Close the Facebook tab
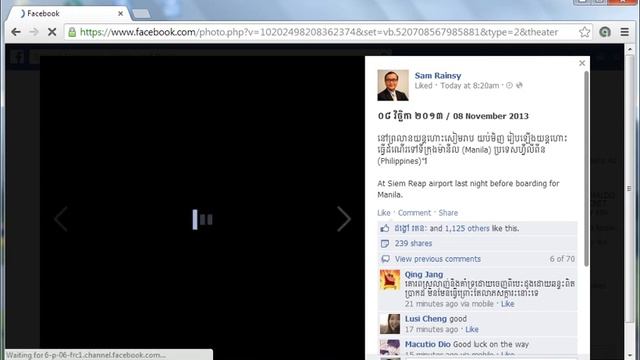 (x=120, y=13)
